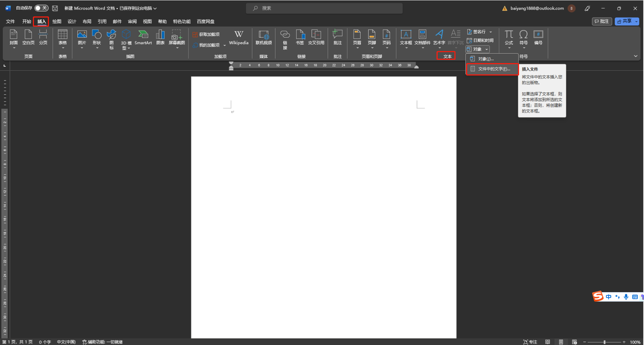Click the zoom slider in status bar

[x=604, y=342]
